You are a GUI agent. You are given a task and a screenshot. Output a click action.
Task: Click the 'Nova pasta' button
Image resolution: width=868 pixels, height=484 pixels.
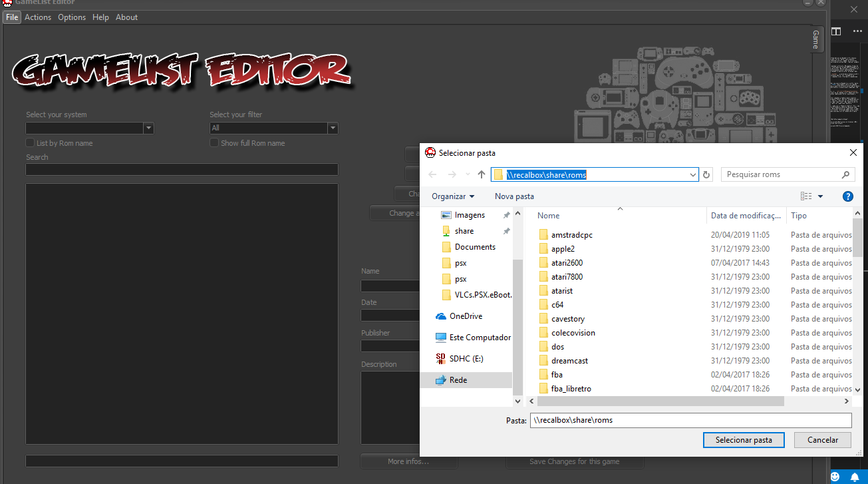tap(514, 196)
